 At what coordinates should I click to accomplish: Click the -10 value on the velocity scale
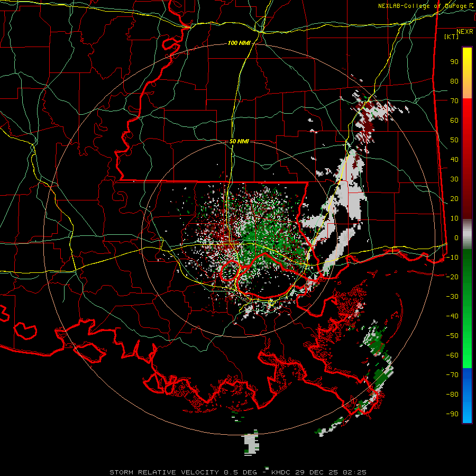coord(452,258)
